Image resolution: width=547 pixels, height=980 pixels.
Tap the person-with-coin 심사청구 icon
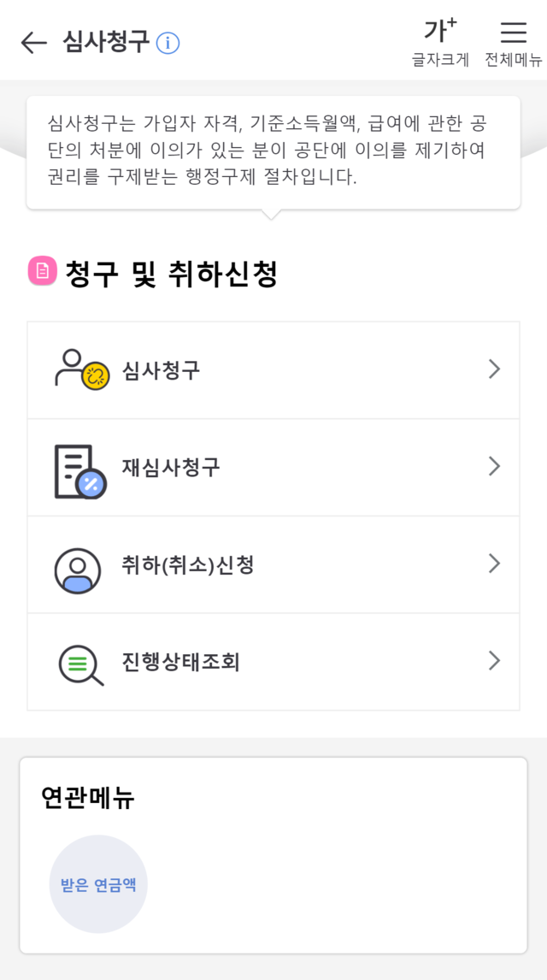coord(80,369)
